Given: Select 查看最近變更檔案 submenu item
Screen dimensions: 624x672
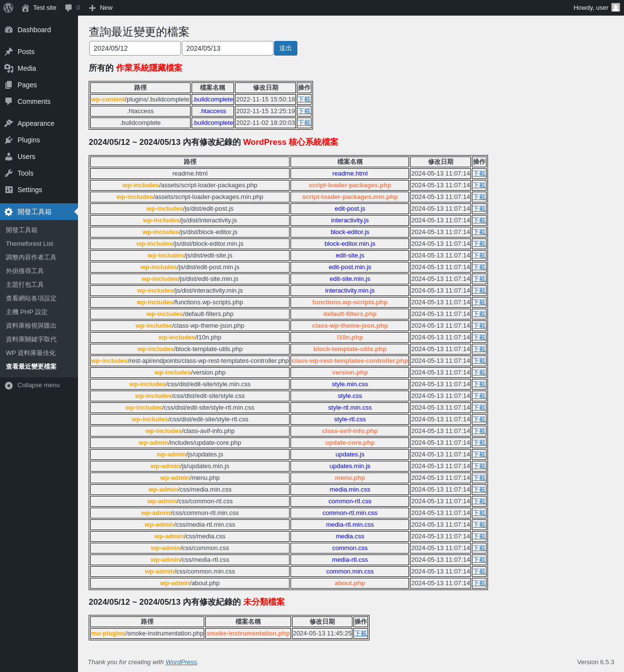Looking at the screenshot, I should click(39, 367).
